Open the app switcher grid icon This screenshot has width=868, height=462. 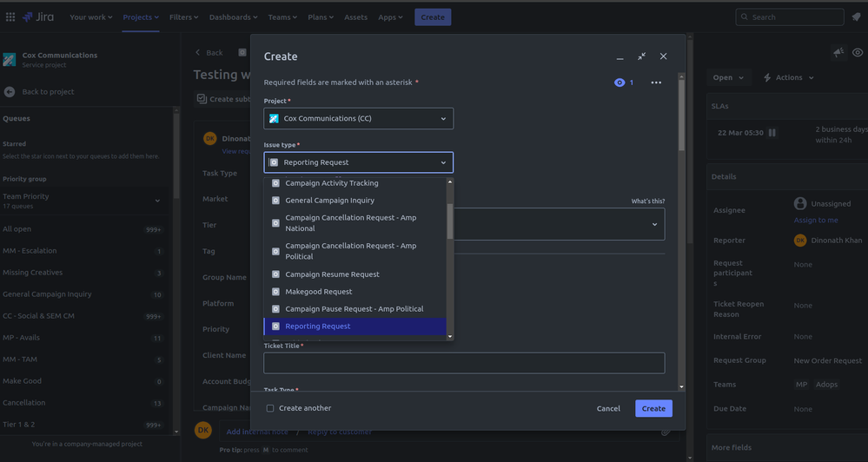10,17
